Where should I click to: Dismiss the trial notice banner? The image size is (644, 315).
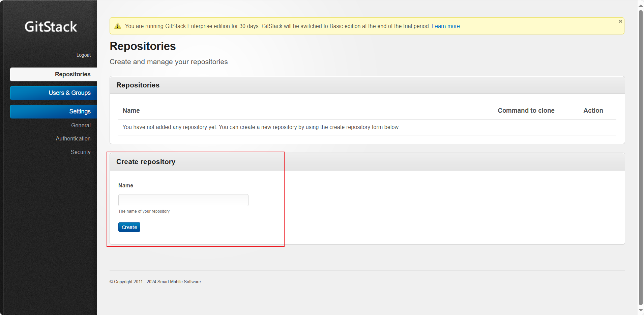point(620,21)
